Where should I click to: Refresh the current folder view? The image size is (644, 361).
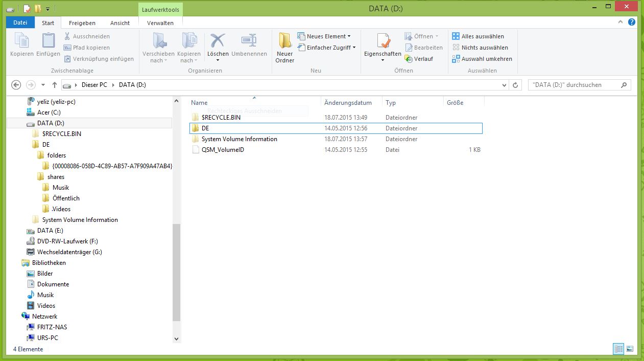pyautogui.click(x=515, y=85)
